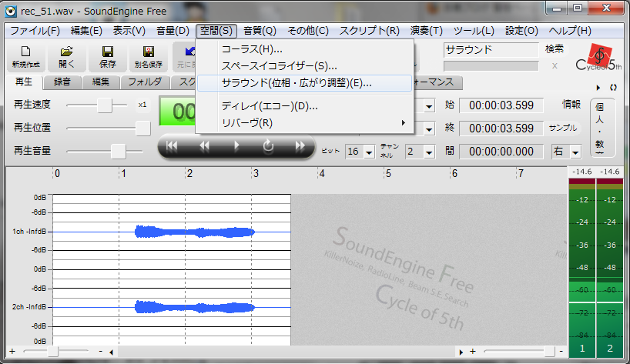Image resolution: width=630 pixels, height=364 pixels.
Task: Switch to the 録音 tab
Action: tap(62, 82)
